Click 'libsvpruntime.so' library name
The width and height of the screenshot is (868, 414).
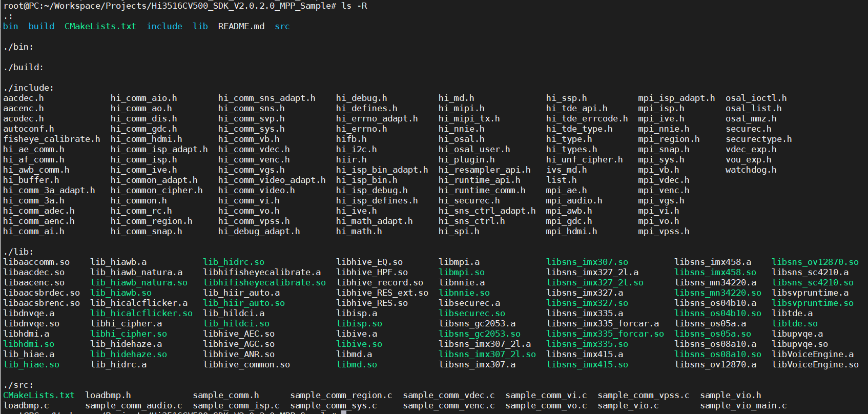pyautogui.click(x=813, y=303)
